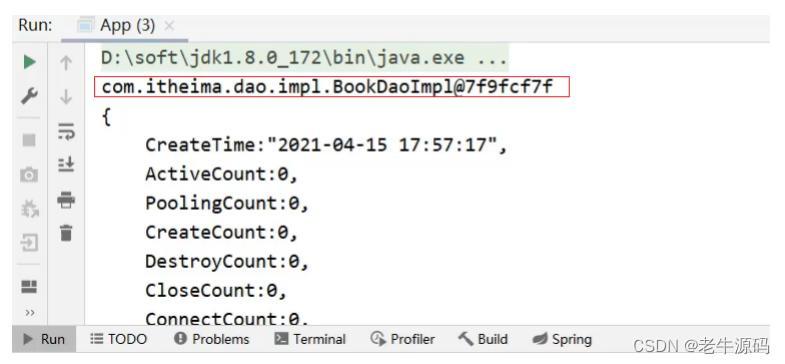Open the Terminal tool window

click(310, 339)
